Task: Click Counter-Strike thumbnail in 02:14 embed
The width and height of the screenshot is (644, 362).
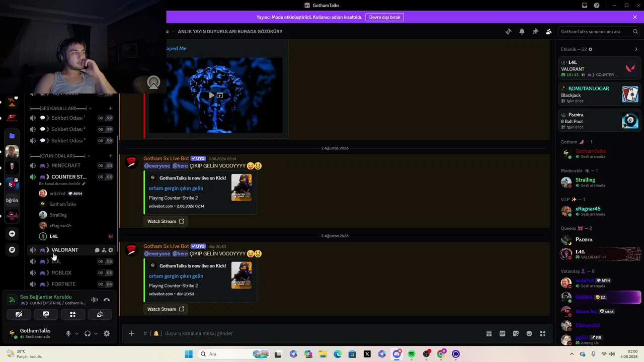Action: point(242,188)
